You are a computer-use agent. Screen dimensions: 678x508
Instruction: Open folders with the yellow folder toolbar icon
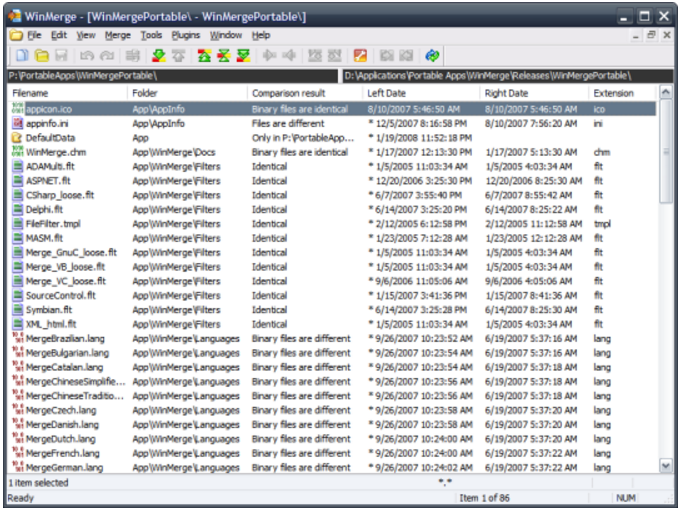(42, 55)
